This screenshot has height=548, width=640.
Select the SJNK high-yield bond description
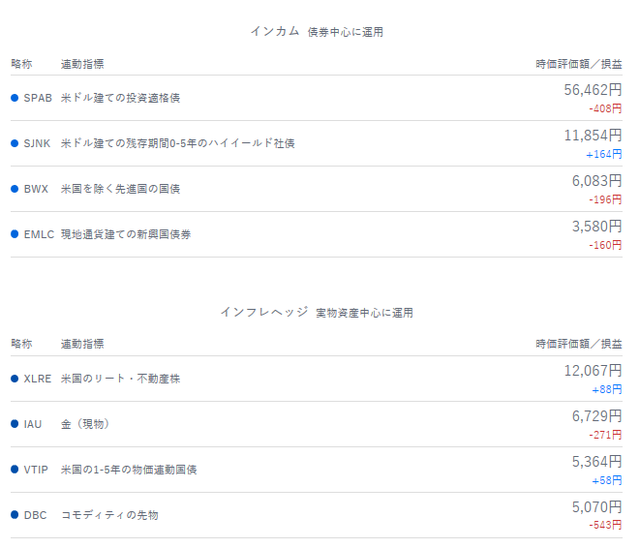(x=178, y=143)
